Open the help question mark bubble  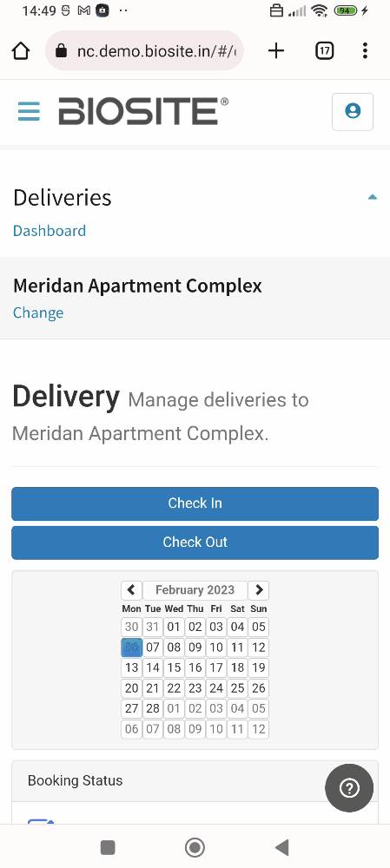click(349, 788)
